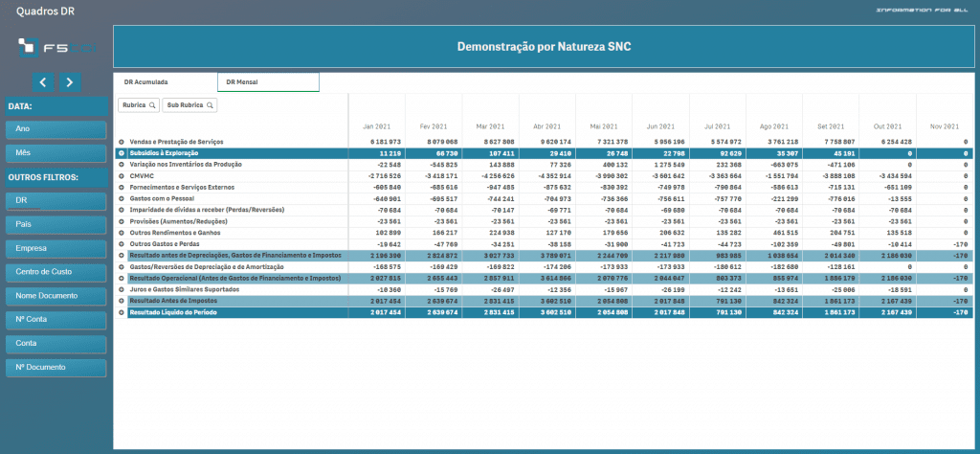Open the Mês filter
The width and height of the screenshot is (980, 454).
[56, 152]
